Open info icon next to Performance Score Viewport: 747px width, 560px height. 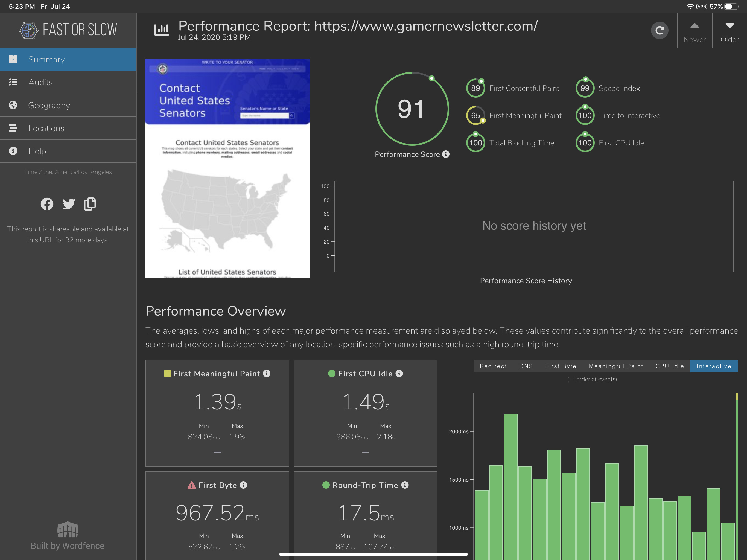coord(446,154)
